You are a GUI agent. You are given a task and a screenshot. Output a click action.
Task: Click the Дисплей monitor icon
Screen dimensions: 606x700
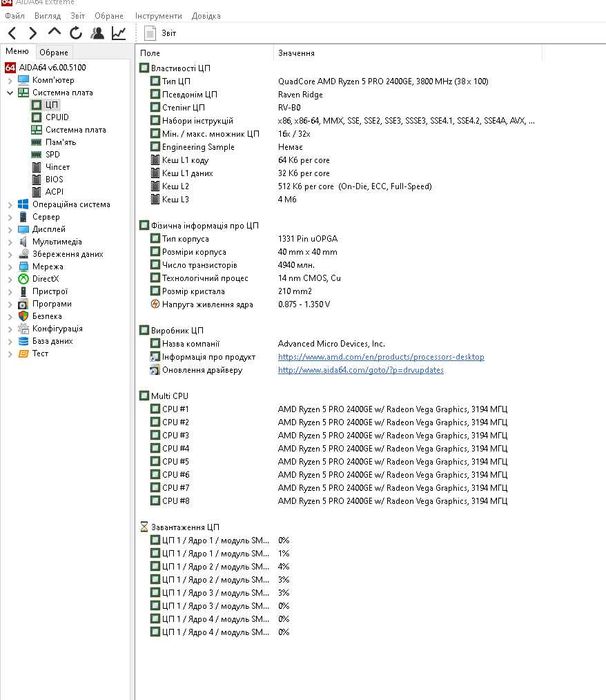23,229
